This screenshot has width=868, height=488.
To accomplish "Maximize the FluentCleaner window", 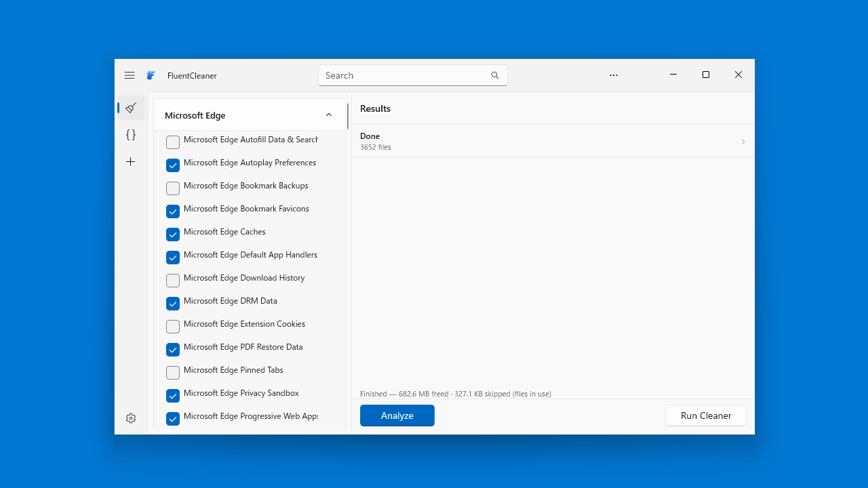I will 706,75.
